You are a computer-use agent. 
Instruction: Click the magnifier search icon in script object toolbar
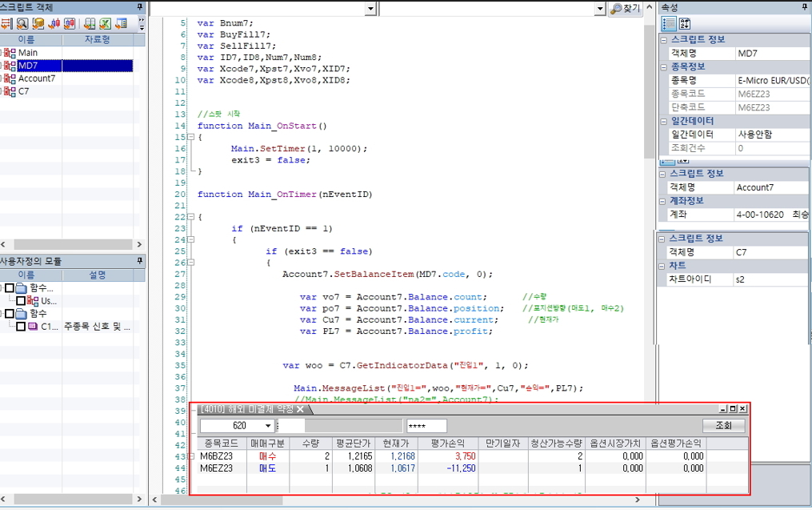pyautogui.click(x=22, y=23)
